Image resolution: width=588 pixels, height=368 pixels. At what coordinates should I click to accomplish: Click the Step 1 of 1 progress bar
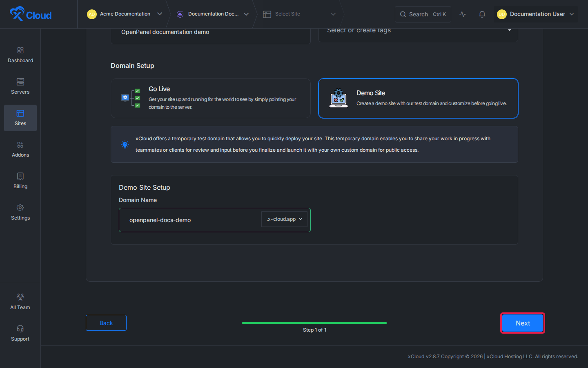click(x=314, y=323)
